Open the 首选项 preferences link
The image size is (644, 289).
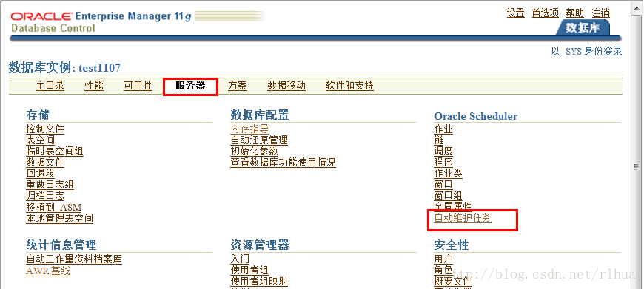[546, 13]
